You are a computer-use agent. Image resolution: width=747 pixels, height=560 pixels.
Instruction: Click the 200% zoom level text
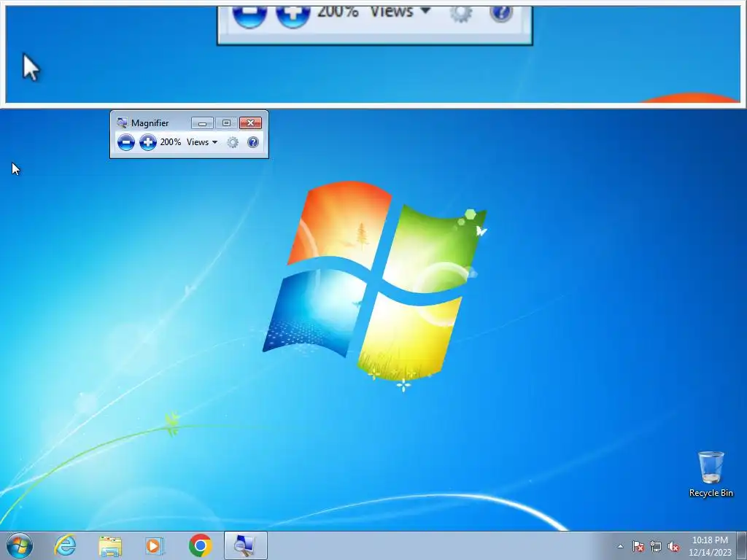(x=170, y=142)
